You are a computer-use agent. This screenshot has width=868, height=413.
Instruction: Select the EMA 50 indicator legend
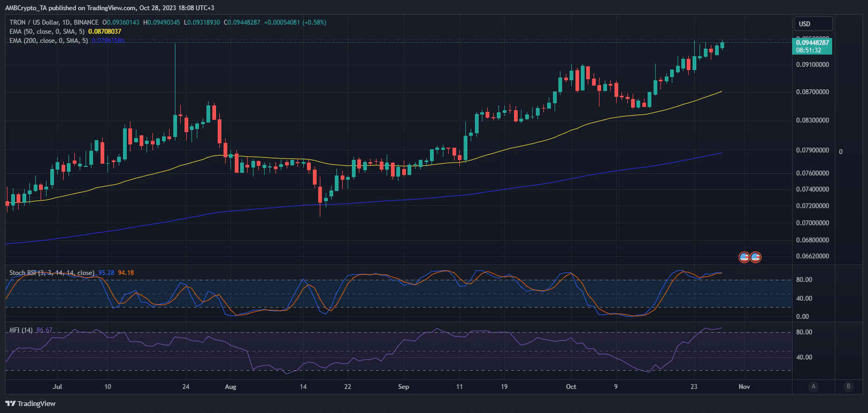47,32
